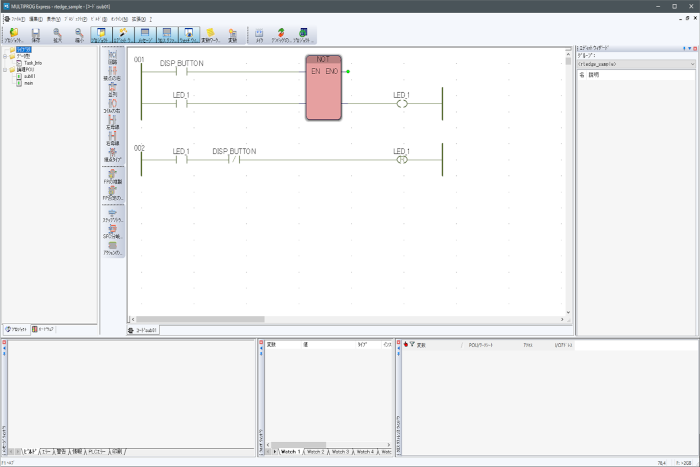Collapse the Data Types folder in project tree
This screenshot has height=467, width=700.
click(x=6, y=56)
